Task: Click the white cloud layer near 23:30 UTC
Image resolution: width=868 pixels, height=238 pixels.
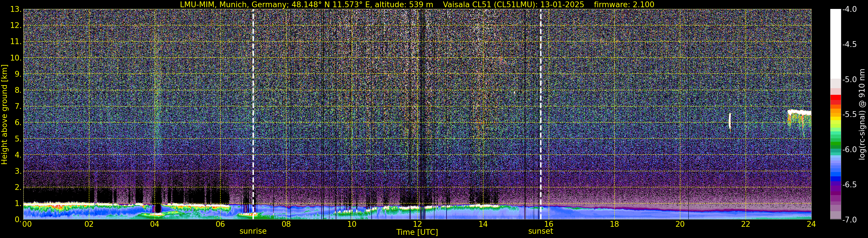Action: 799,112
